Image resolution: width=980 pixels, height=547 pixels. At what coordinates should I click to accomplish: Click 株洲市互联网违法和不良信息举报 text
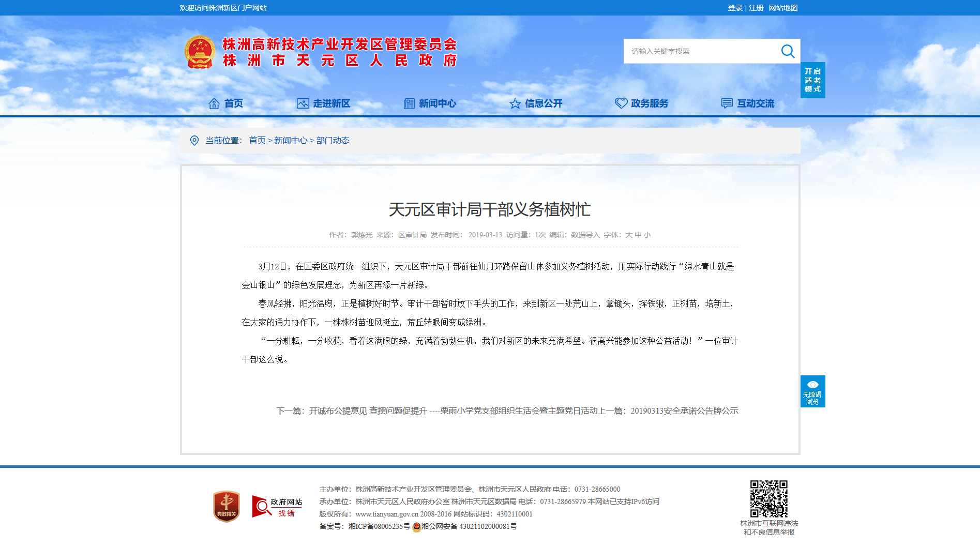pos(769,528)
